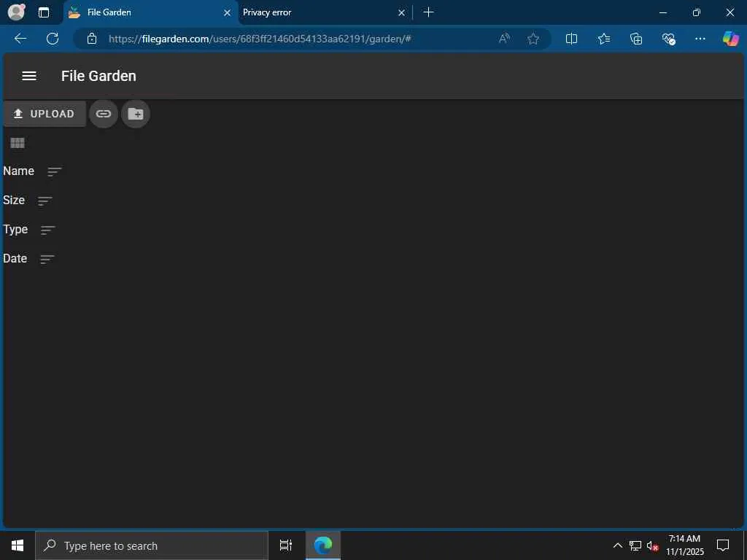
Task: Close the Privacy error tab
Action: click(x=402, y=13)
